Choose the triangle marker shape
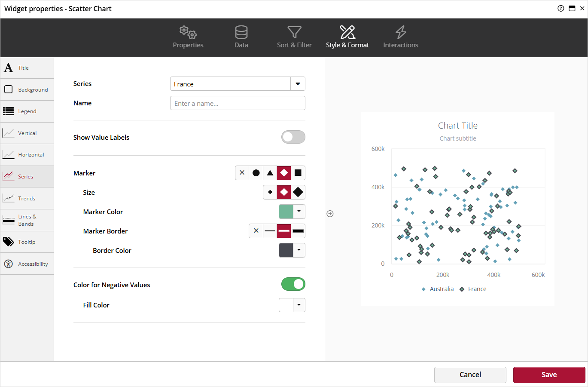Image resolution: width=588 pixels, height=387 pixels. [x=270, y=173]
